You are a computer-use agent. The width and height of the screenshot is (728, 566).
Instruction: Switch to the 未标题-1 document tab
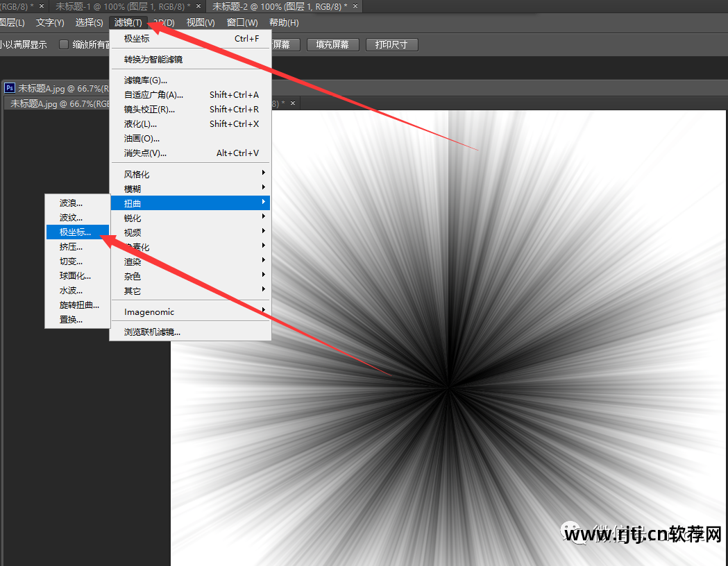pos(121,6)
